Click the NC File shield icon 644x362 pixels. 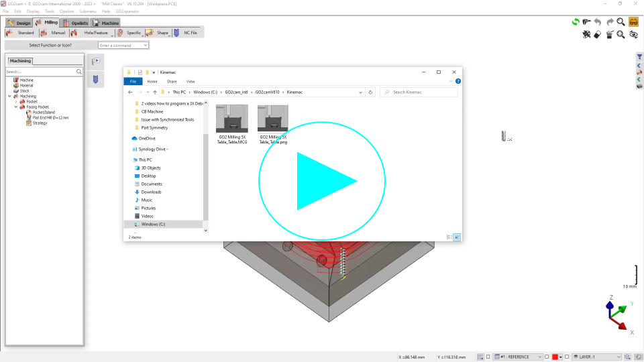coord(176,32)
